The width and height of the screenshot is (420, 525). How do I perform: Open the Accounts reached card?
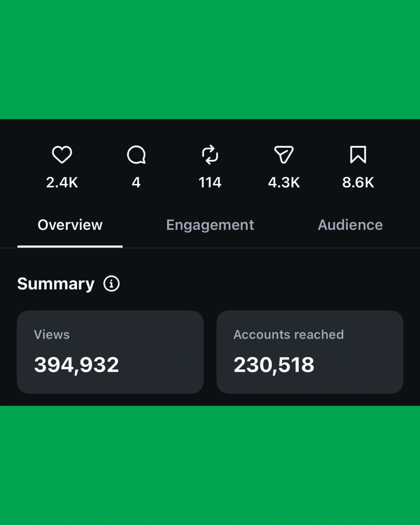[310, 352]
